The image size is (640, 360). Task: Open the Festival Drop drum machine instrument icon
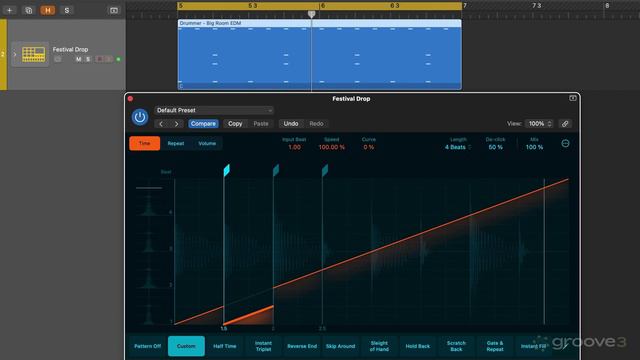click(33, 54)
